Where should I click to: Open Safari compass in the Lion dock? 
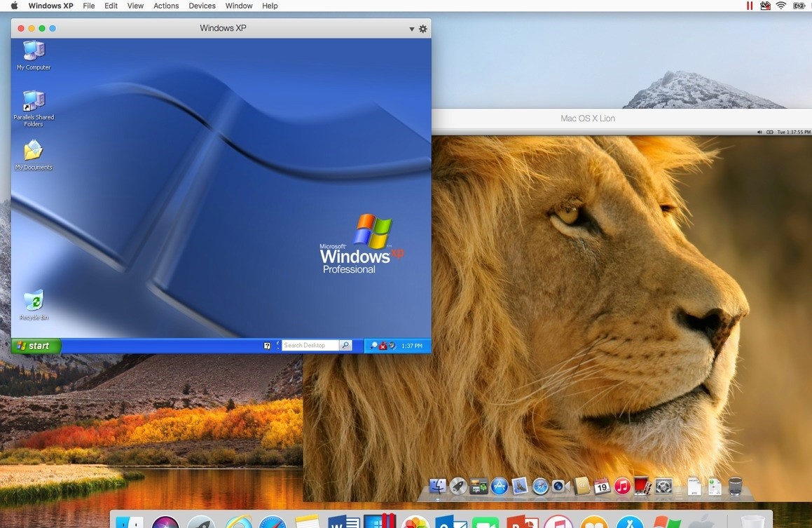coord(540,486)
